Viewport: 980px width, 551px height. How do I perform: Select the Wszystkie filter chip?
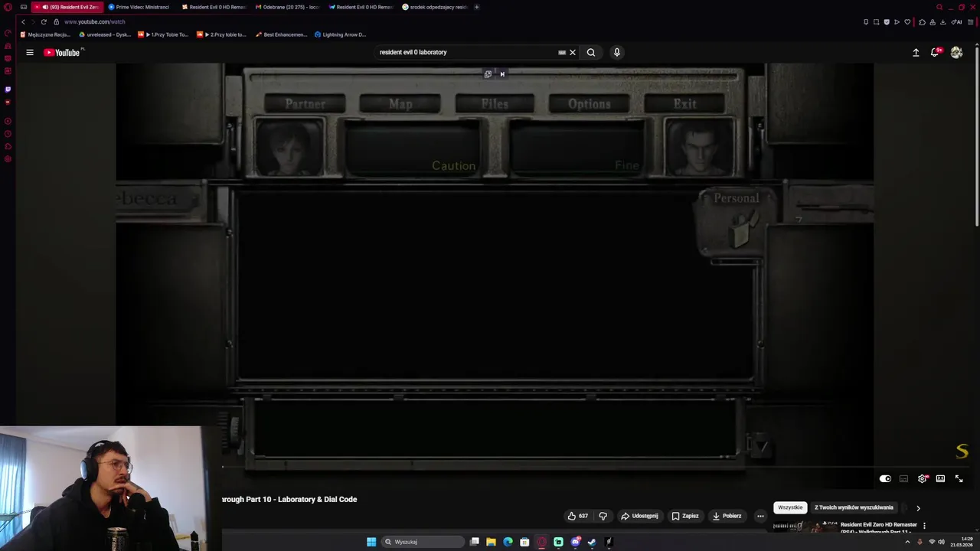coord(790,507)
